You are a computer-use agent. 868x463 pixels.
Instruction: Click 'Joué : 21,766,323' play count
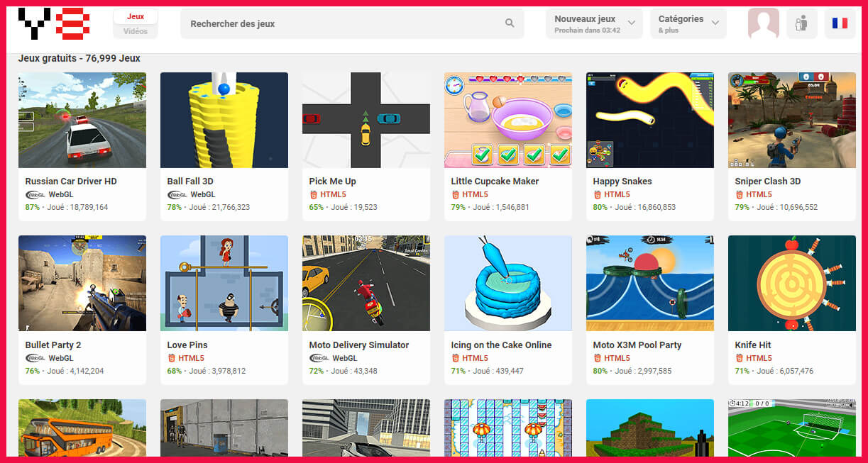pos(219,208)
